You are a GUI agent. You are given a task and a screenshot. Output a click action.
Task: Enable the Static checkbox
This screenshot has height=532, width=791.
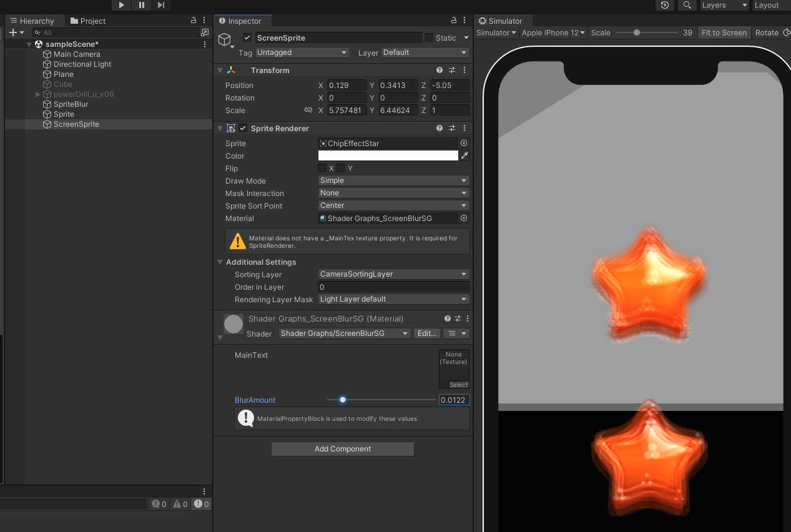click(x=429, y=37)
